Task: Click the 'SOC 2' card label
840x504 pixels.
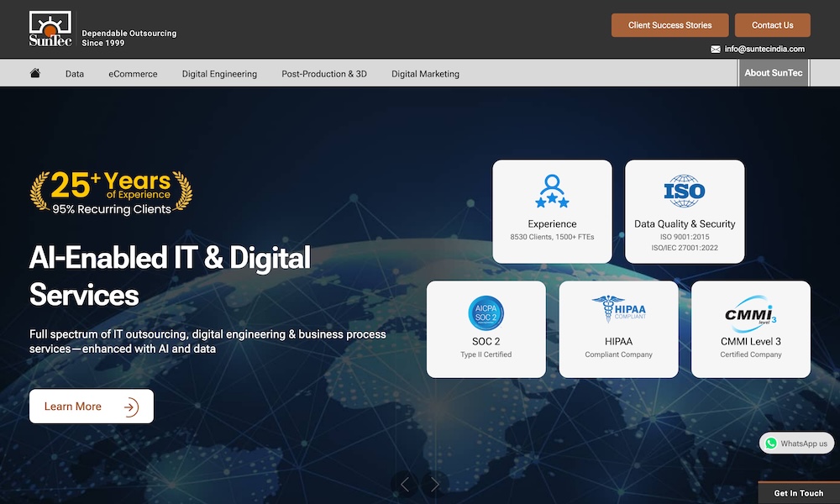Action: [x=486, y=341]
